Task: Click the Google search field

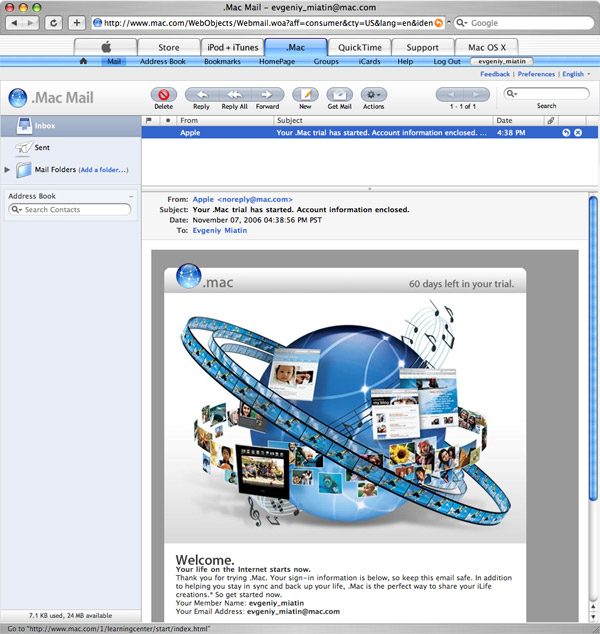Action: click(524, 23)
